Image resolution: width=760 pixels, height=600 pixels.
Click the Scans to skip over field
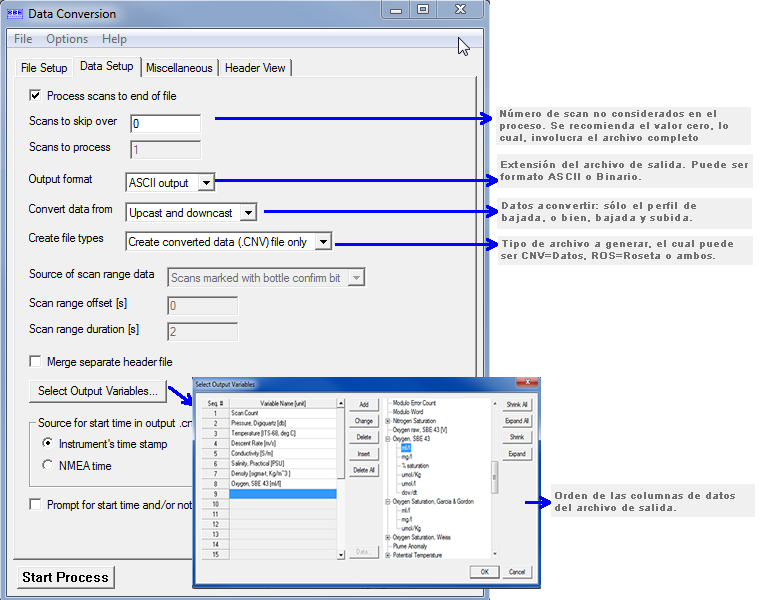click(165, 124)
